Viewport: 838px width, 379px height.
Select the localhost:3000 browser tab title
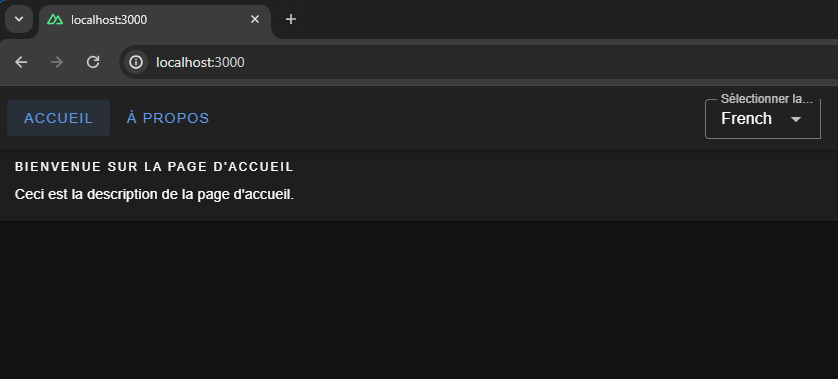[x=109, y=20]
